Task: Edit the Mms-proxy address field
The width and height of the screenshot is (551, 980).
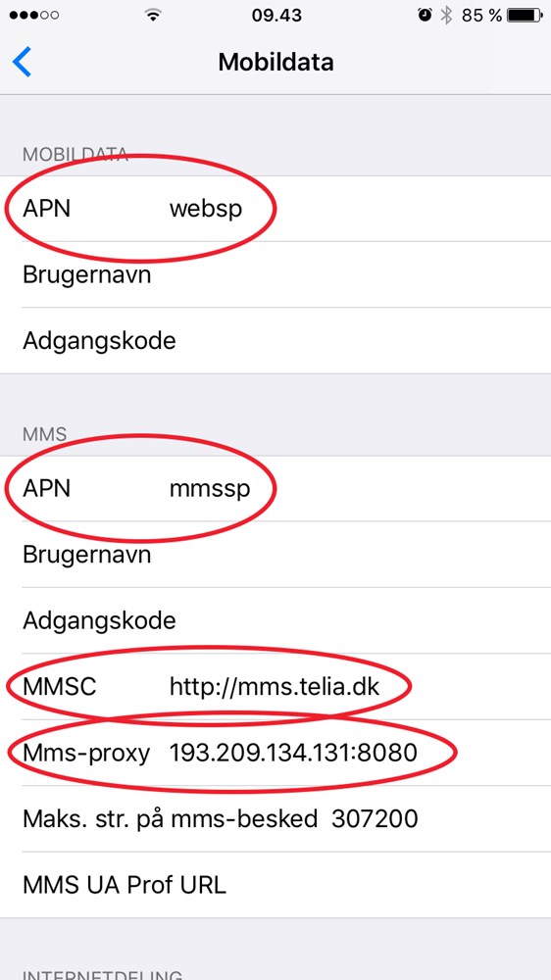Action: [275, 753]
